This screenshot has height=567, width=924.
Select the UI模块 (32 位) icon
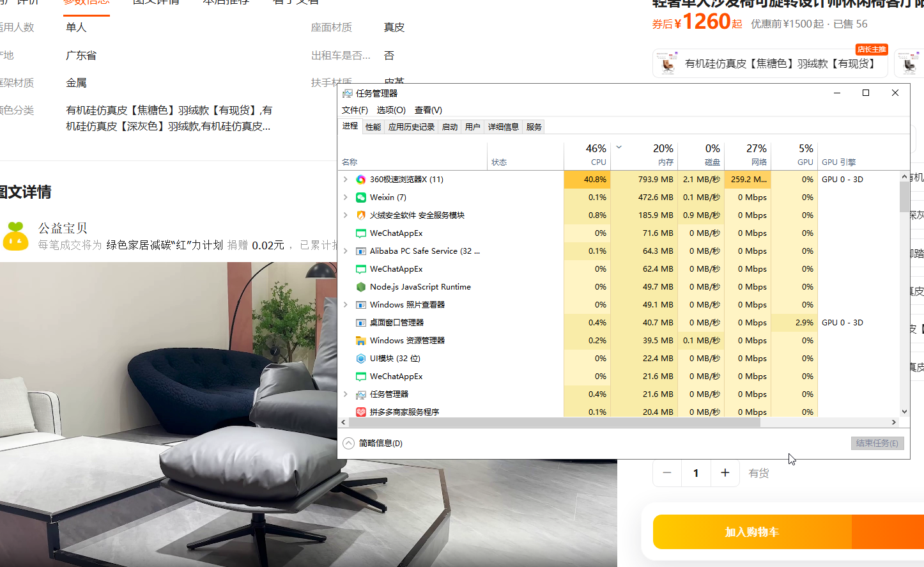[361, 358]
